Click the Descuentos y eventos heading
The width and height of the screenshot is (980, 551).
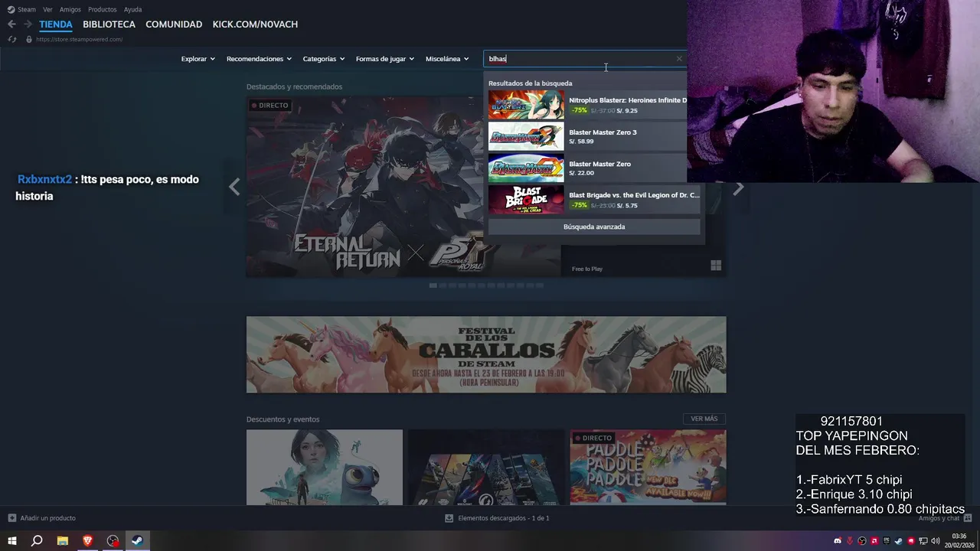point(283,419)
